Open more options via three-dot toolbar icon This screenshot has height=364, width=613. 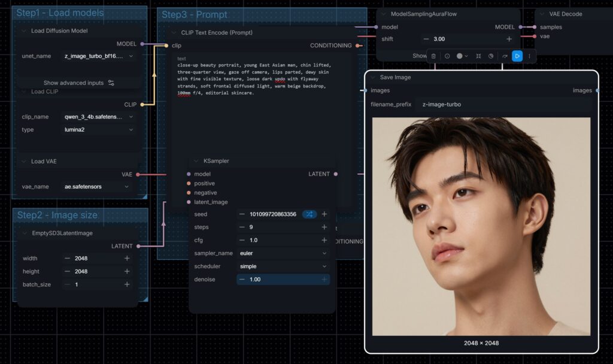pos(529,56)
